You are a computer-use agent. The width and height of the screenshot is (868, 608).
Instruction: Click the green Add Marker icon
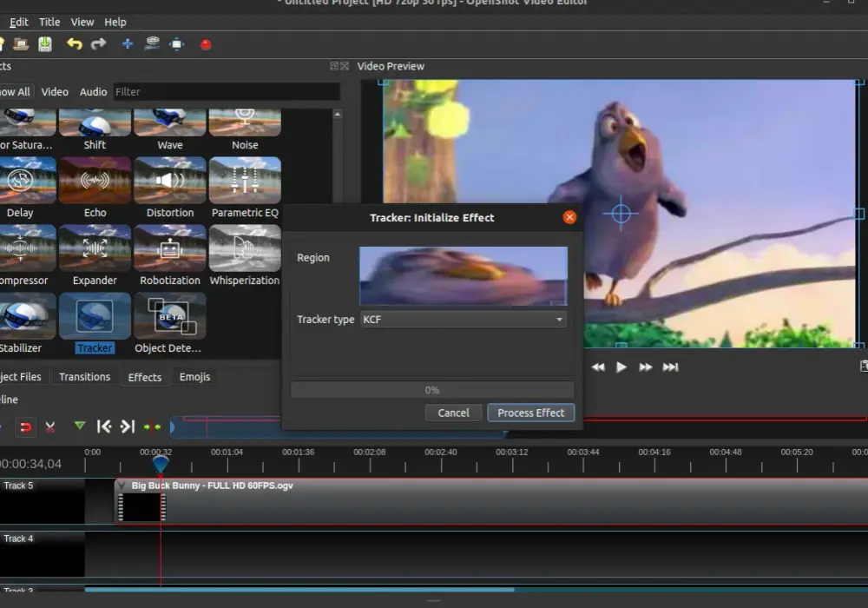click(80, 426)
